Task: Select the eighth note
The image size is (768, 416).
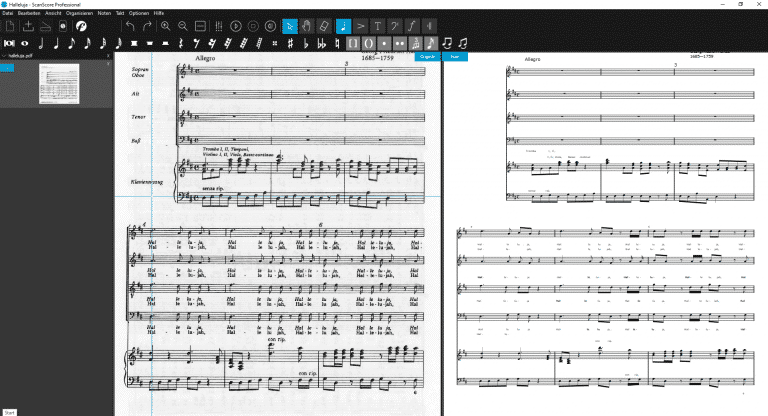Action: [72, 44]
